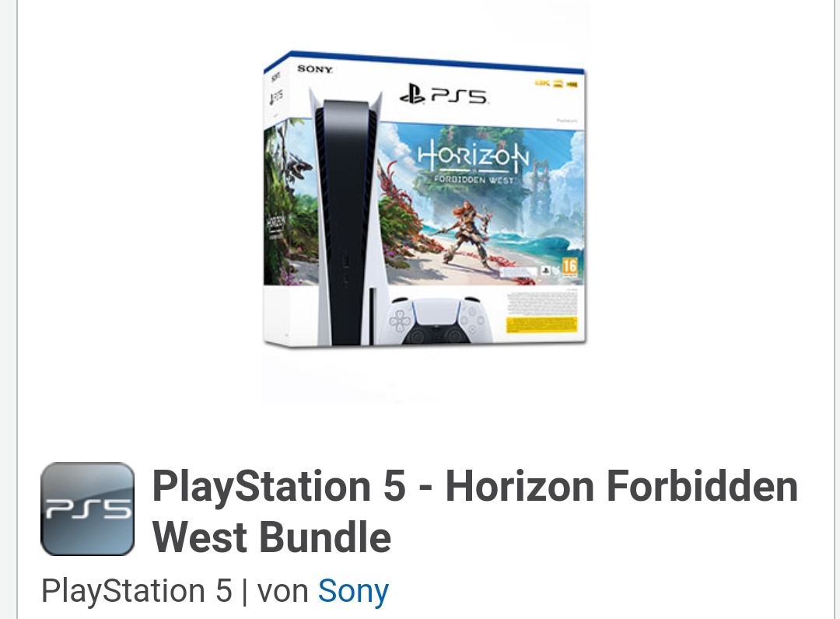
Task: Click the 4K HDR badges on the box
Action: tap(556, 83)
